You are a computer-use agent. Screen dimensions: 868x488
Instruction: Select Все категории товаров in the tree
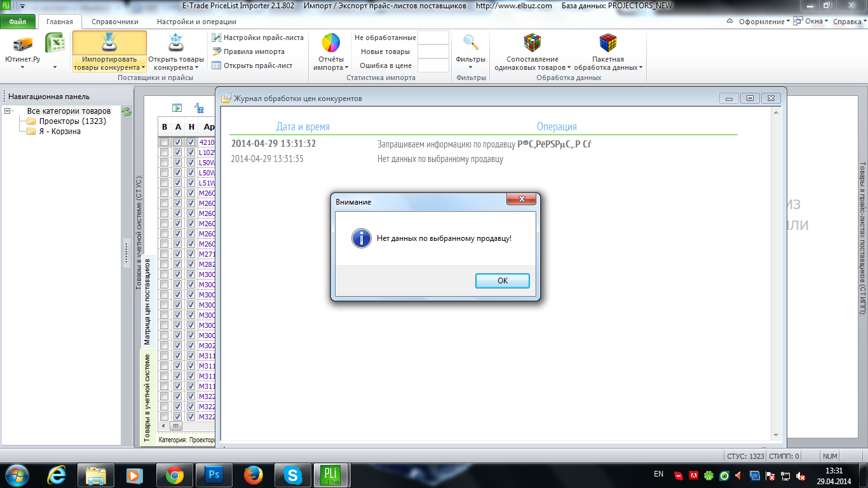(x=69, y=111)
